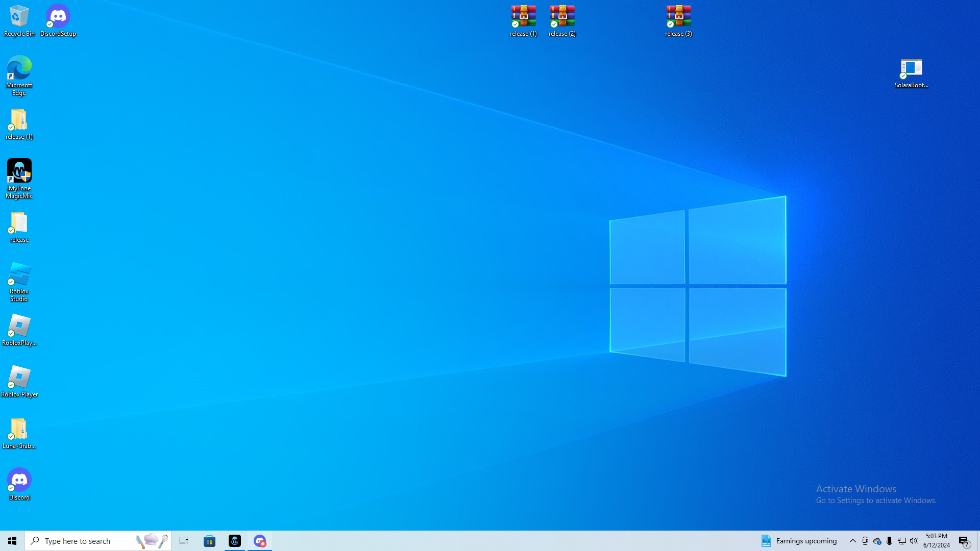The height and width of the screenshot is (551, 980).
Task: Open the Earnings upcoming news widget
Action: click(799, 541)
